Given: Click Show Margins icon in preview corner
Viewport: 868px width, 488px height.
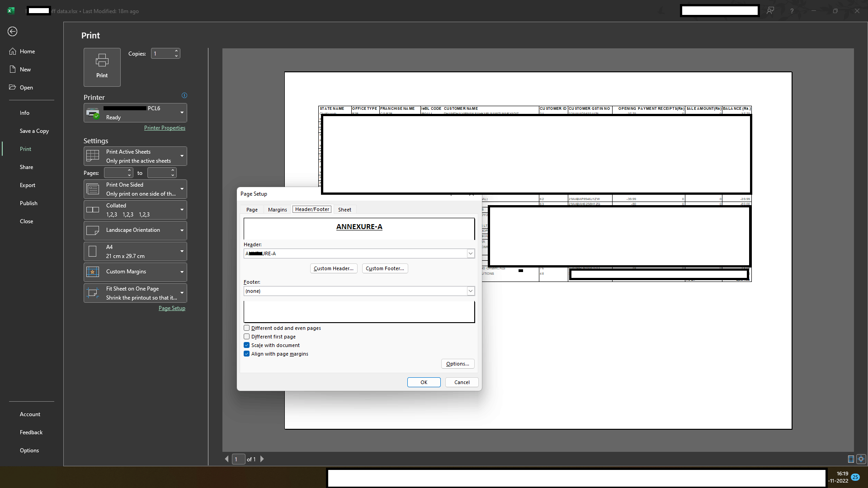Looking at the screenshot, I should [x=851, y=459].
